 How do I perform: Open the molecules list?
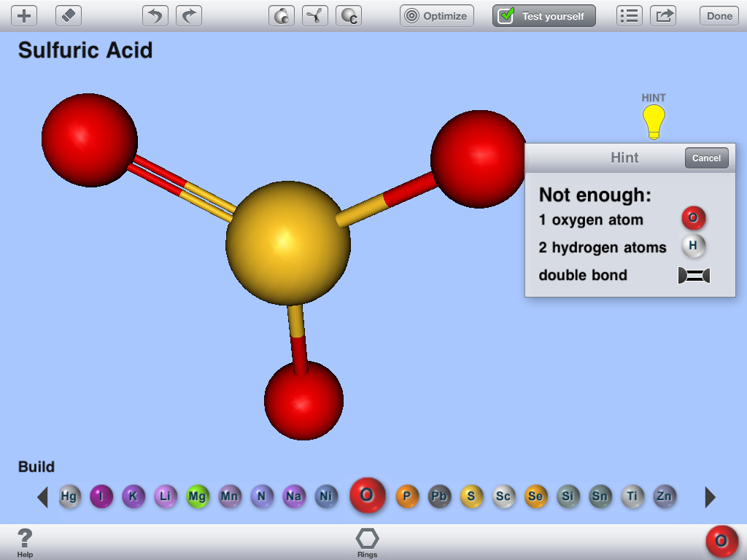[629, 15]
